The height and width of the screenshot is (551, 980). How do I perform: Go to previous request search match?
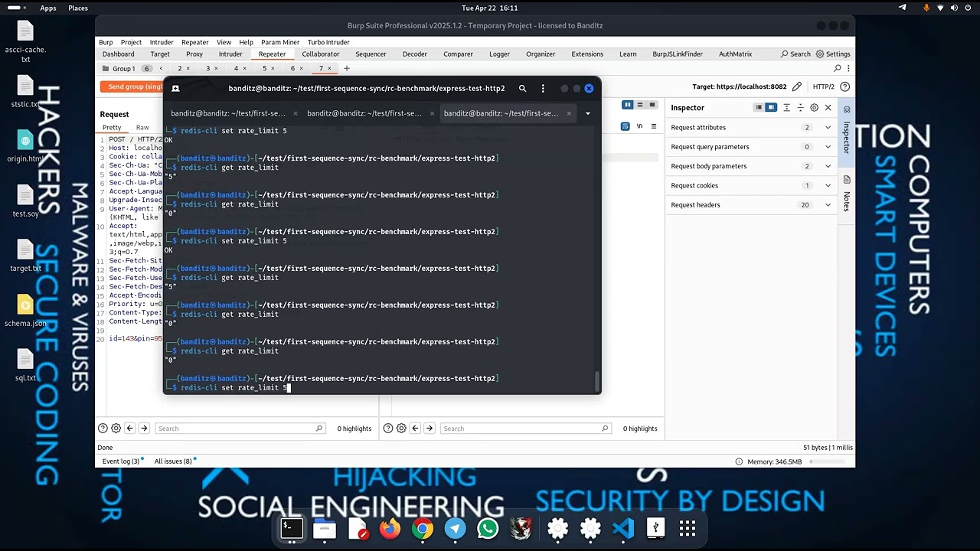[x=130, y=429]
